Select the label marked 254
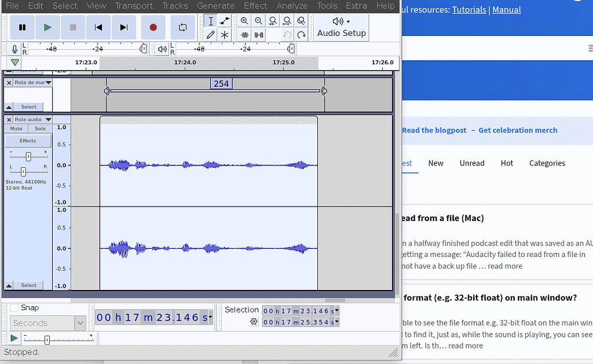The image size is (593, 364). click(x=221, y=83)
